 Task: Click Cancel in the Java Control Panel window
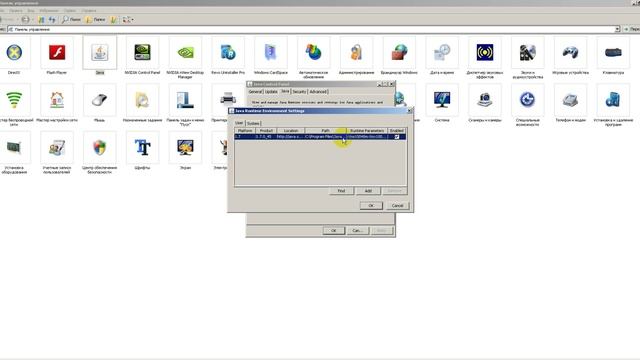(358, 231)
